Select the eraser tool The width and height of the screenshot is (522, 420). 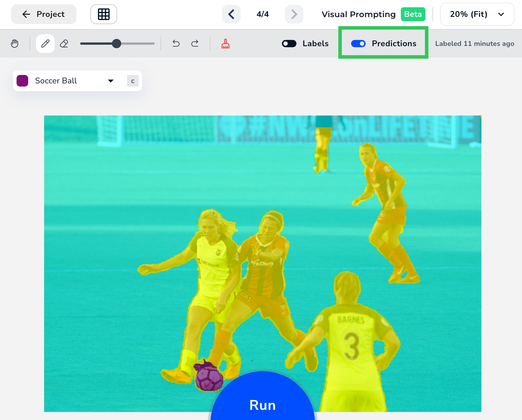click(64, 44)
